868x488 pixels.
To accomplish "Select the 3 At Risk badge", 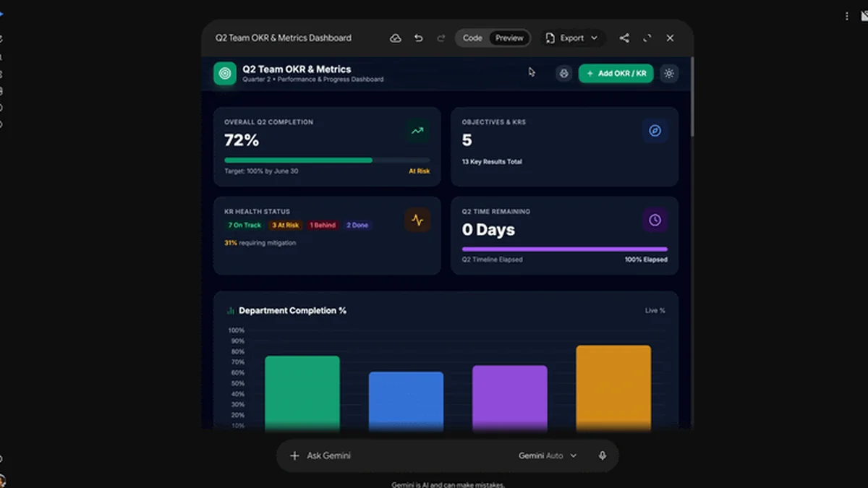I will (285, 226).
